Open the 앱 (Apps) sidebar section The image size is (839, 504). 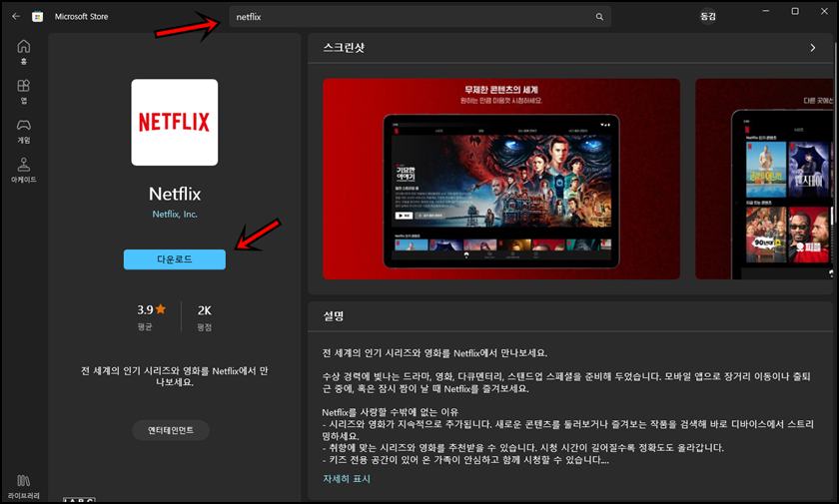point(24,92)
